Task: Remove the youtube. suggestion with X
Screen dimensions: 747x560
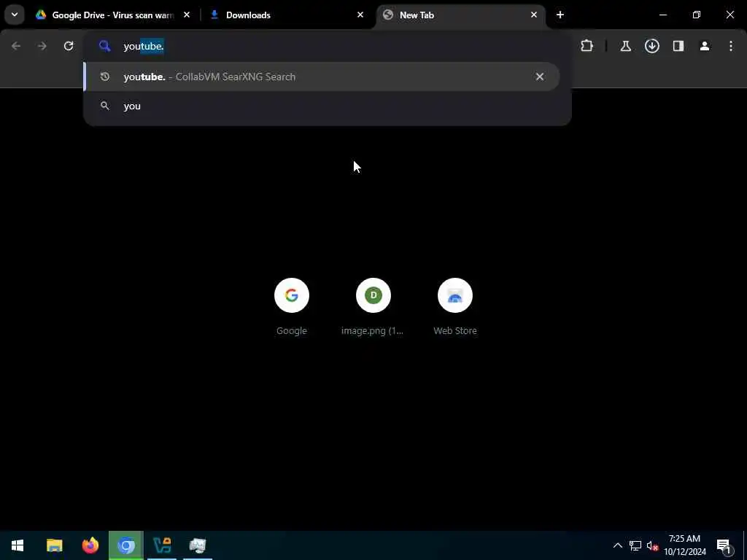Action: [540, 77]
